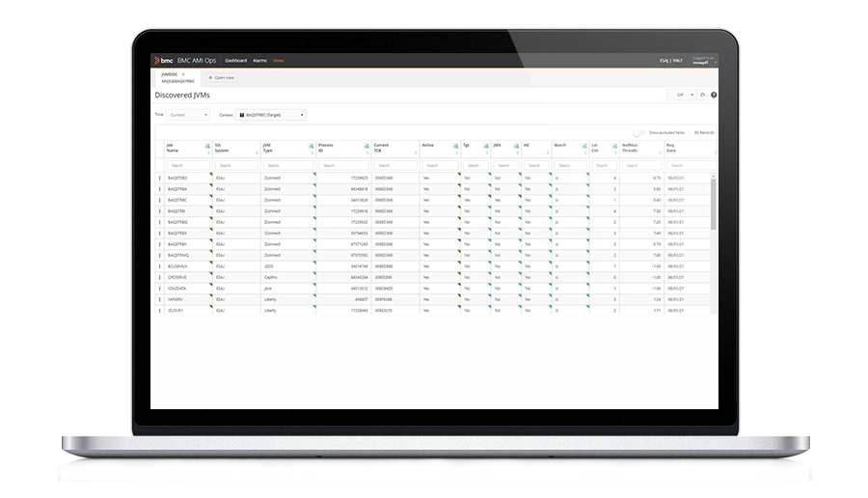Open the Context BAQSTRBC (Target) dropdown

(271, 115)
